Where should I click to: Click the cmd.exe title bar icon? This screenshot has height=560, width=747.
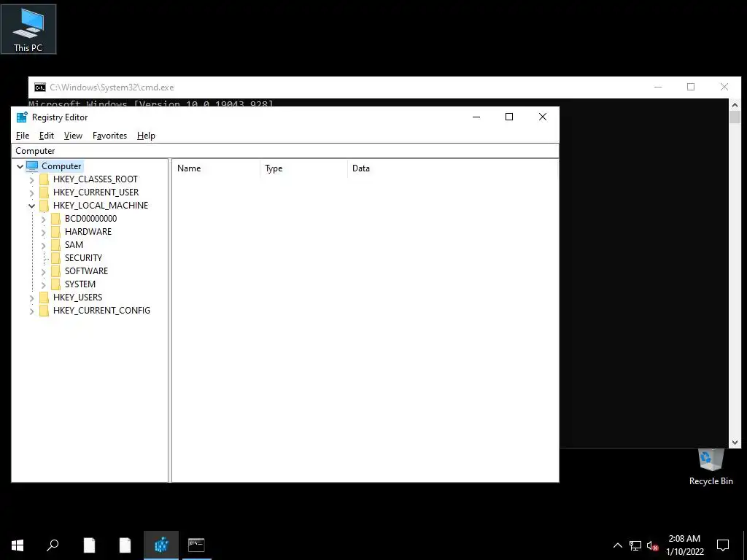[x=40, y=87]
